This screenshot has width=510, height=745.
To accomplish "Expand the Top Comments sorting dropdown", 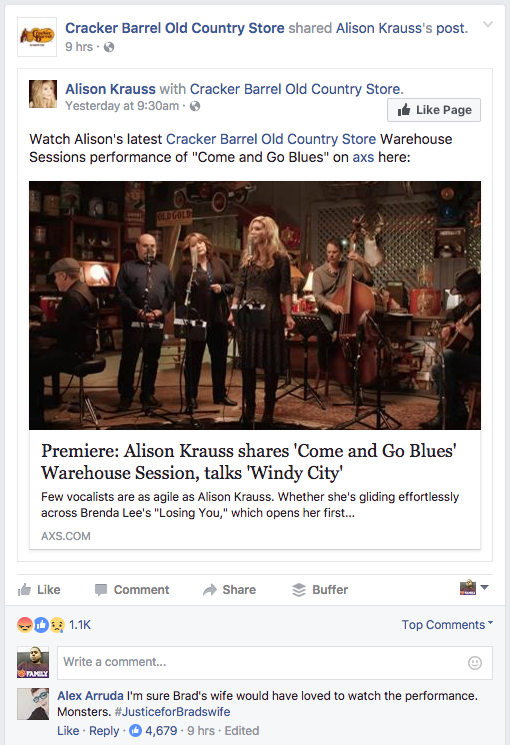I will 447,625.
